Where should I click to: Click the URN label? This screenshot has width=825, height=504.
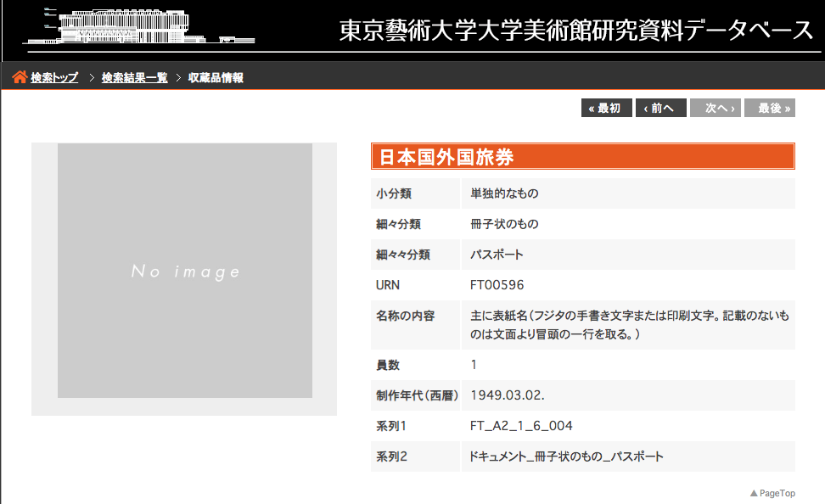388,285
